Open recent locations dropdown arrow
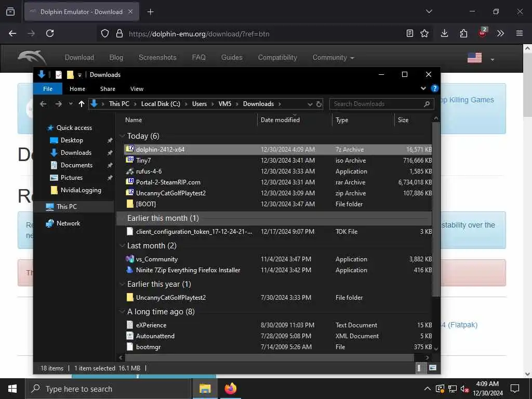 pos(71,104)
